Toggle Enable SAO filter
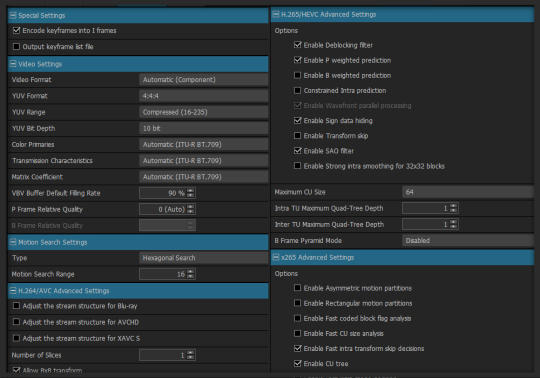540x378 pixels. tap(298, 150)
